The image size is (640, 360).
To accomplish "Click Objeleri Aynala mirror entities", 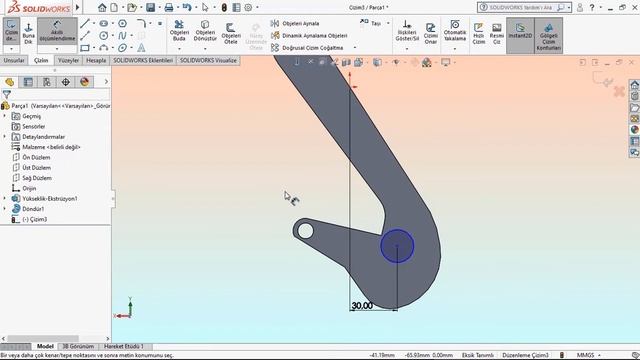I will point(295,23).
